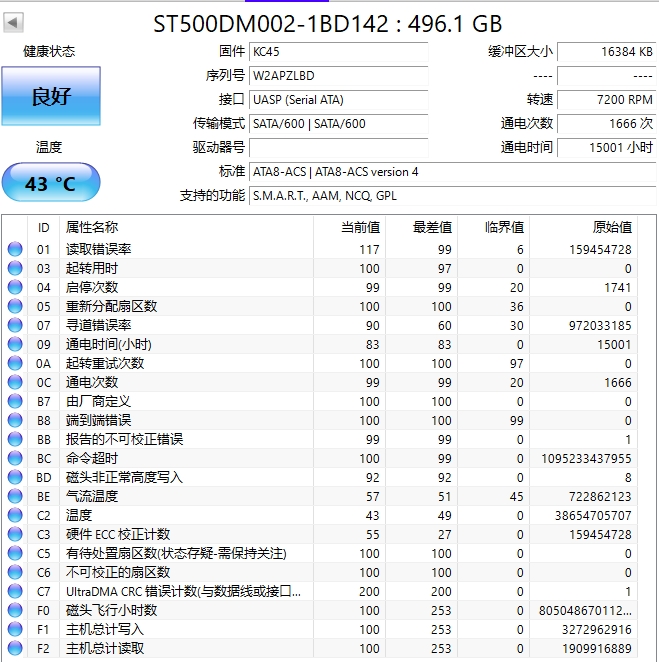Click the 原始值 column header
Screen dimensions: 659x662
coord(583,227)
